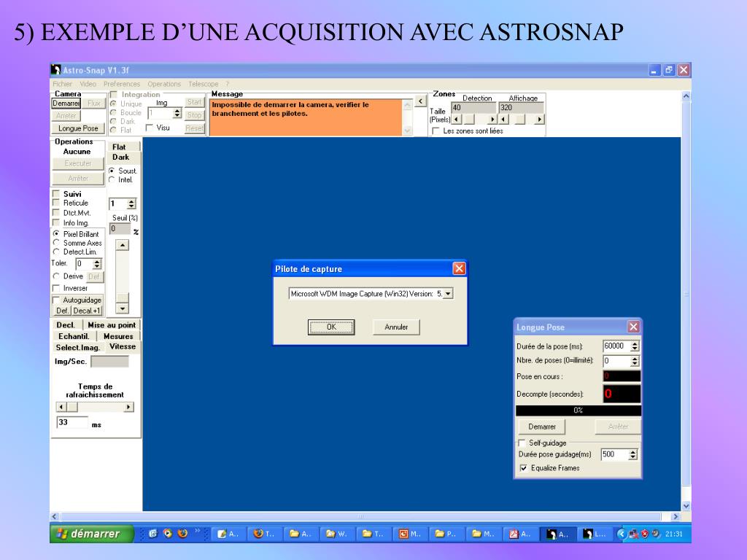Click Durée de la pose field 60000
This screenshot has height=560, width=747.
click(616, 346)
